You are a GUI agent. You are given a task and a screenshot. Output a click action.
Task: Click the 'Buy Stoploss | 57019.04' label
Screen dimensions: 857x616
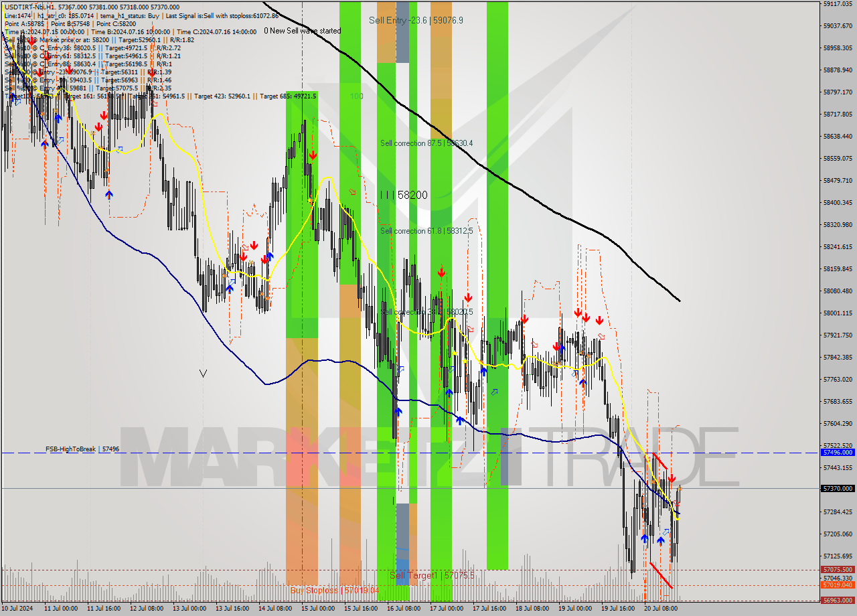point(334,590)
